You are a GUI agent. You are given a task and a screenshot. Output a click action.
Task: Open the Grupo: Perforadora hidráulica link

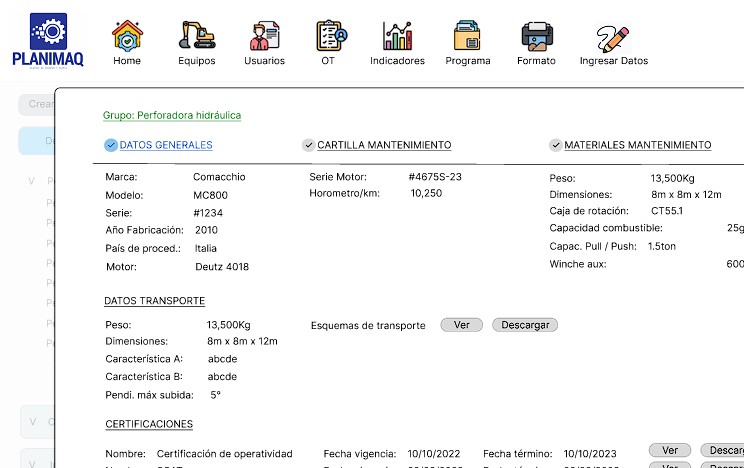[172, 115]
